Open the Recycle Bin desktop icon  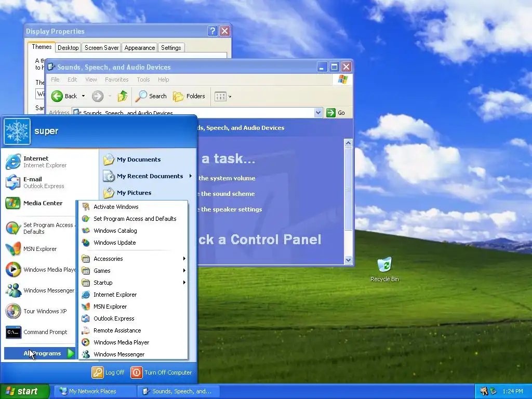coord(384,270)
